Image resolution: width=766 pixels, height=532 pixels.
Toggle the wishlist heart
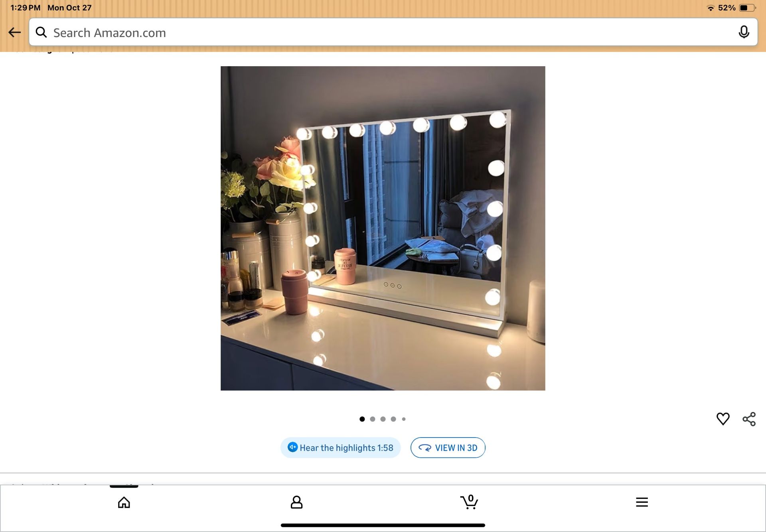(x=723, y=419)
